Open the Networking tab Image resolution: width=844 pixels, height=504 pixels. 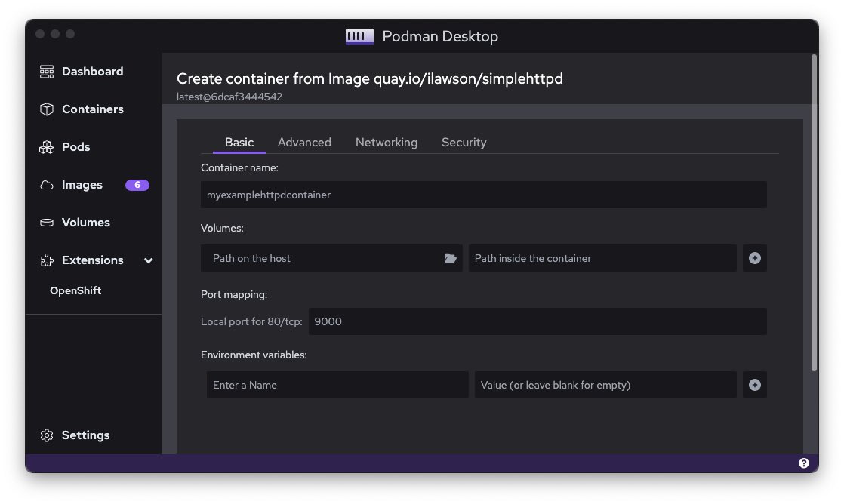(x=386, y=143)
